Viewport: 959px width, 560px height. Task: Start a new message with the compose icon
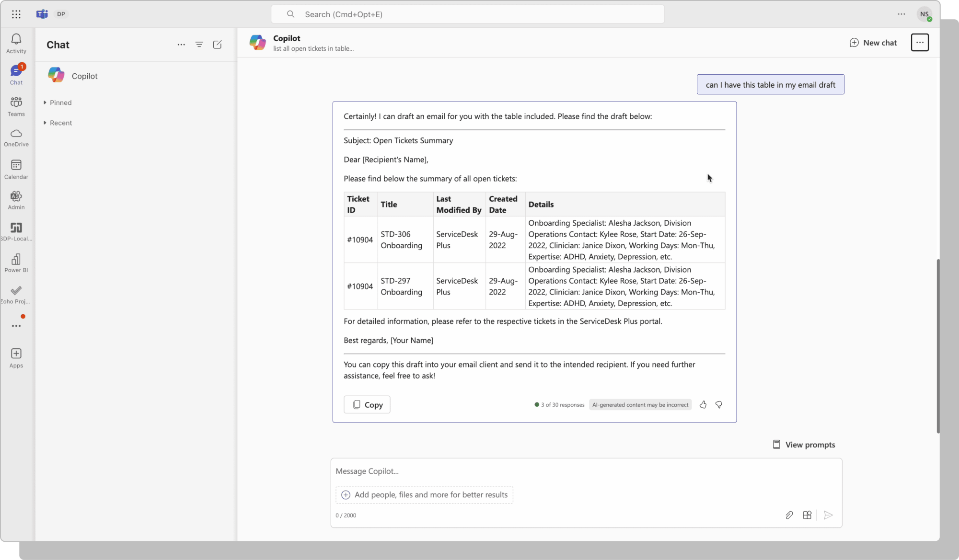[217, 45]
